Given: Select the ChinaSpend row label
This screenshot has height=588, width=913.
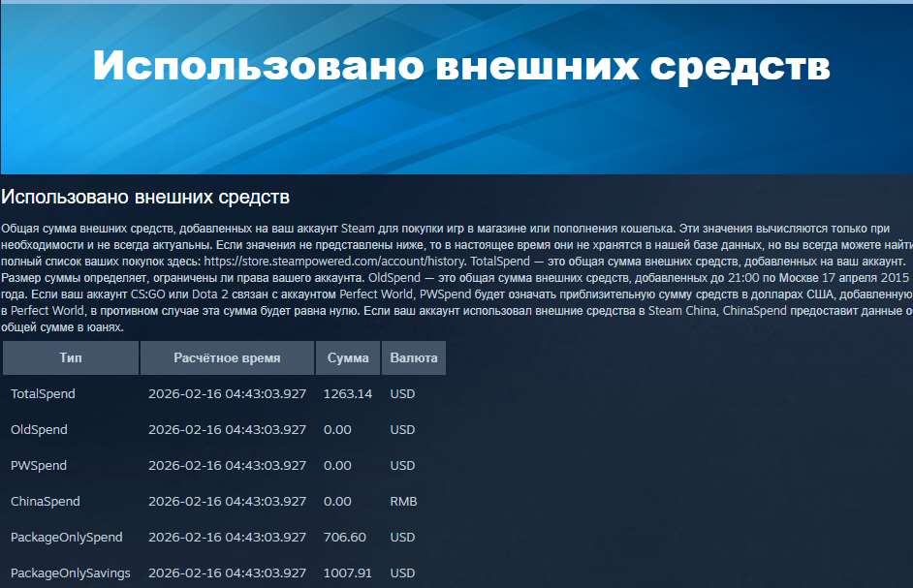Looking at the screenshot, I should 39,501.
